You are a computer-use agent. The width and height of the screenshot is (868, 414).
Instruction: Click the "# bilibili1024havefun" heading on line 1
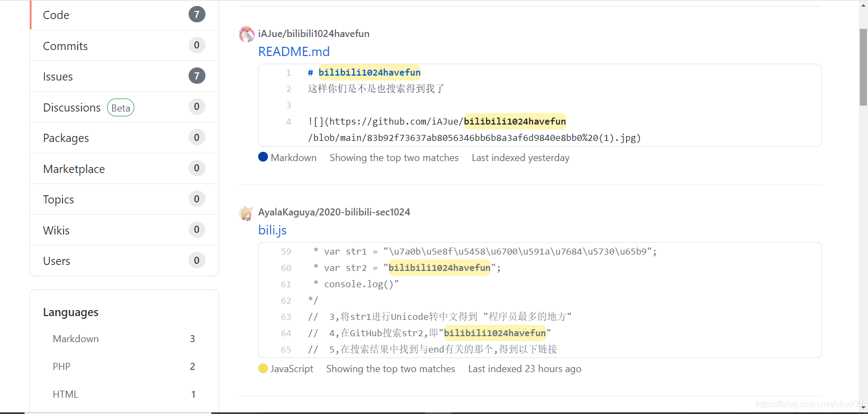[x=364, y=72]
